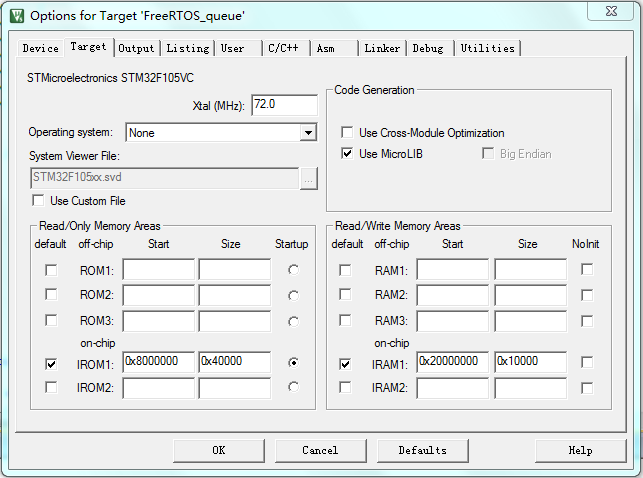
Task: Check the default box for RAM3
Action: coord(345,320)
